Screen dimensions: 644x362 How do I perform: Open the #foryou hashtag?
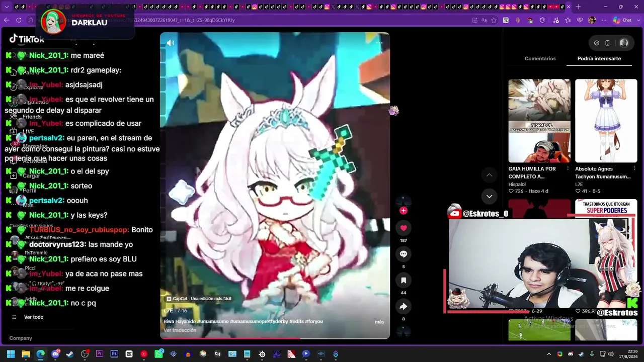[314, 322]
